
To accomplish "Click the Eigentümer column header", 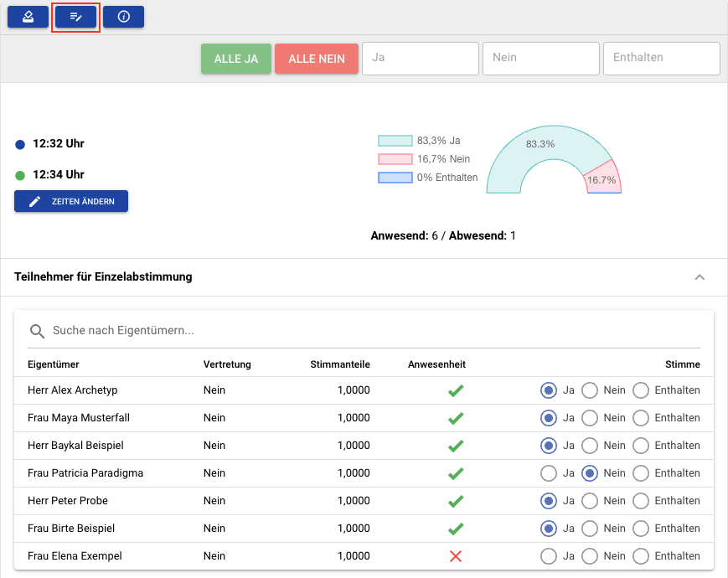I will tap(54, 364).
